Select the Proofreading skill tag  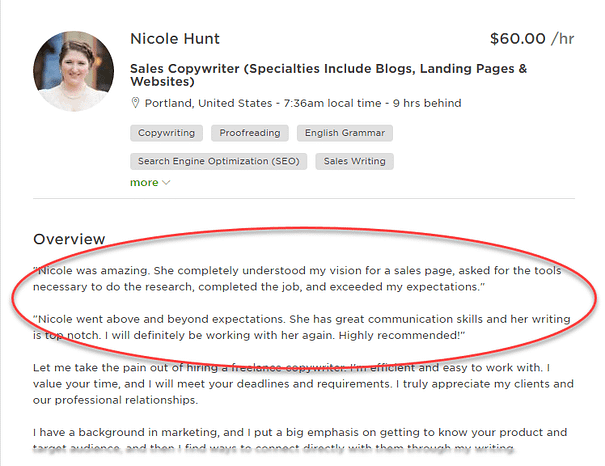pos(251,132)
